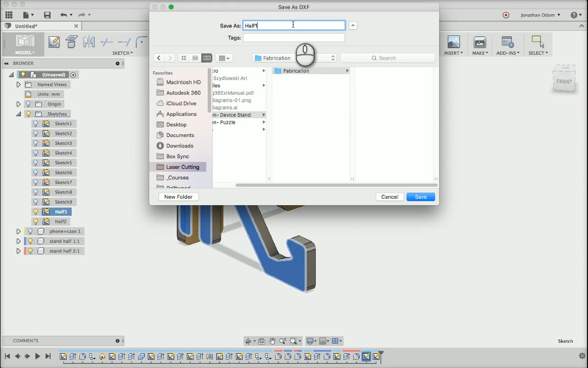Click the offset plane box toolbar icon
The image size is (588, 368).
[72, 42]
